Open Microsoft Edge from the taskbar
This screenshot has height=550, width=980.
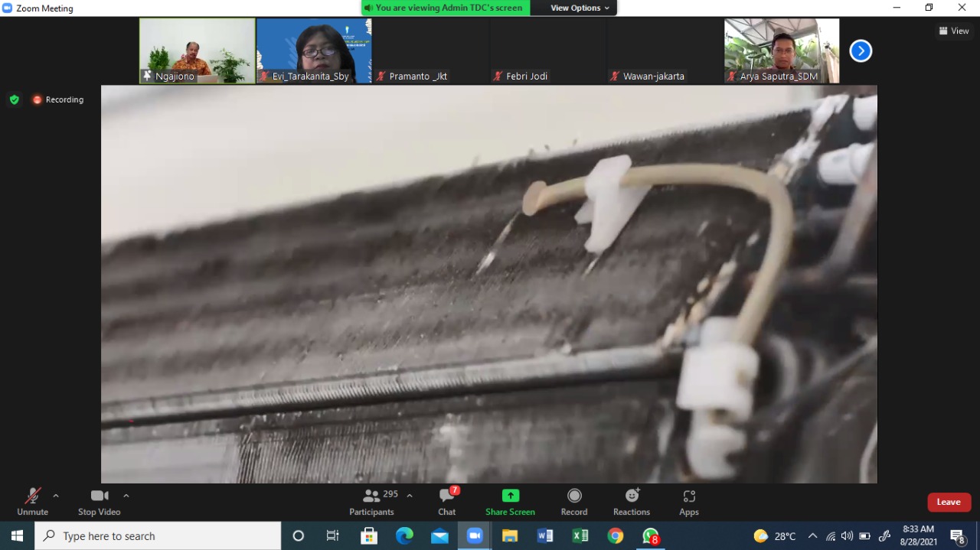[404, 535]
